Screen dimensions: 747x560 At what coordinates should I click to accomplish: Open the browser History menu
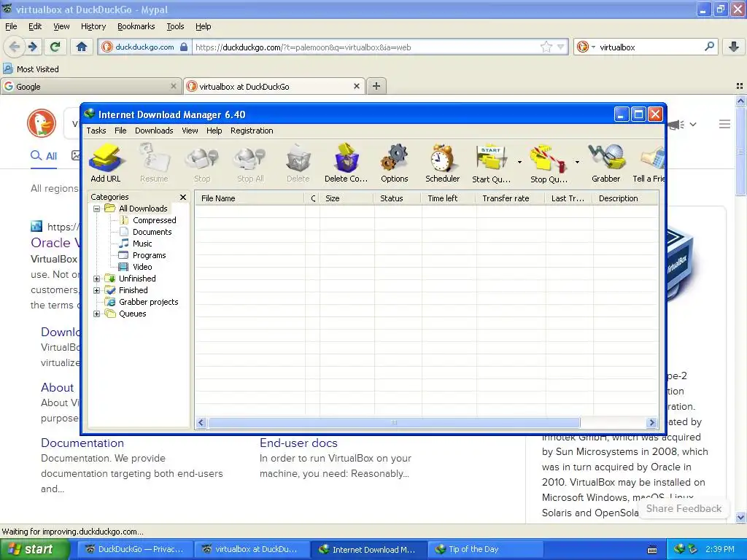coord(93,27)
